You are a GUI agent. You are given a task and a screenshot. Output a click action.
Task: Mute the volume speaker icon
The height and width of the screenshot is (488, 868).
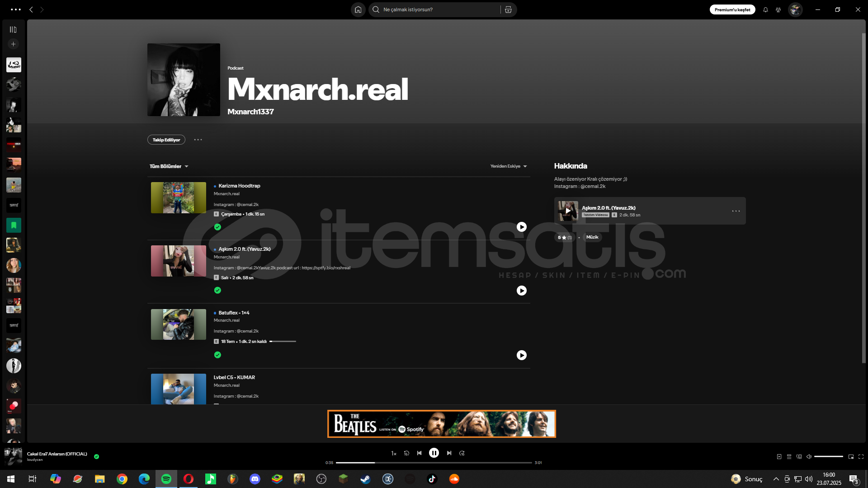809,456
